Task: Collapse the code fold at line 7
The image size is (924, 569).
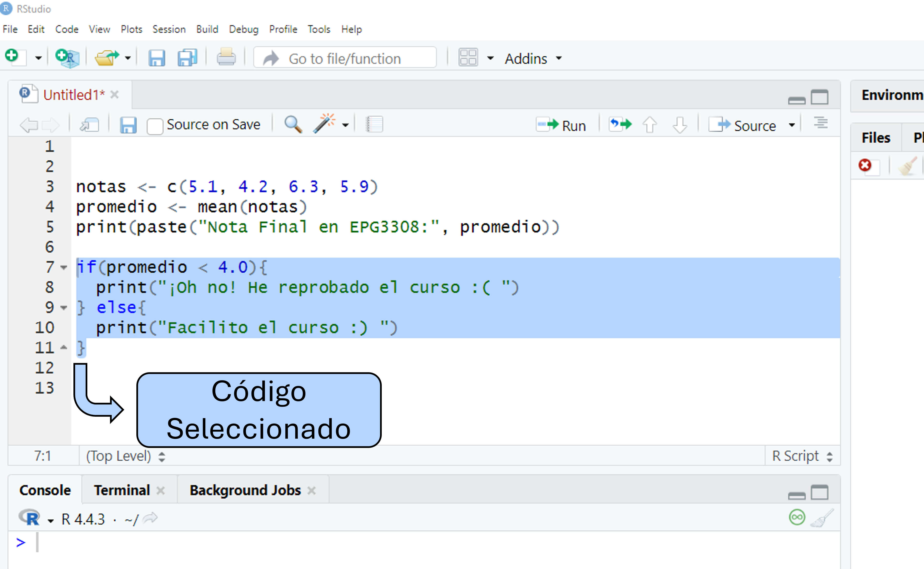Action: tap(64, 268)
